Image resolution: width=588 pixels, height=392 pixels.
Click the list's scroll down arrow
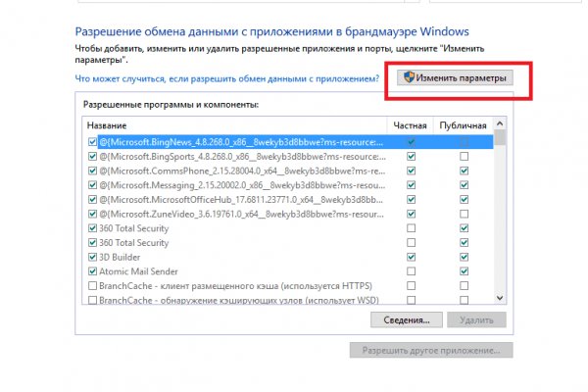[x=500, y=297]
